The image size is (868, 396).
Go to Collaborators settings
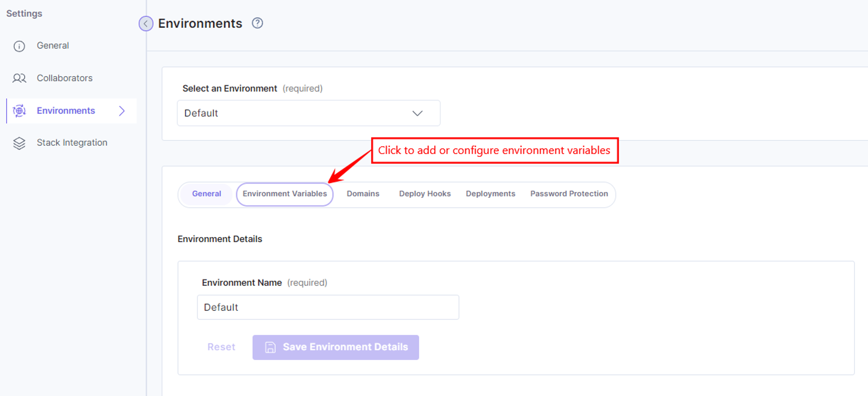[65, 78]
